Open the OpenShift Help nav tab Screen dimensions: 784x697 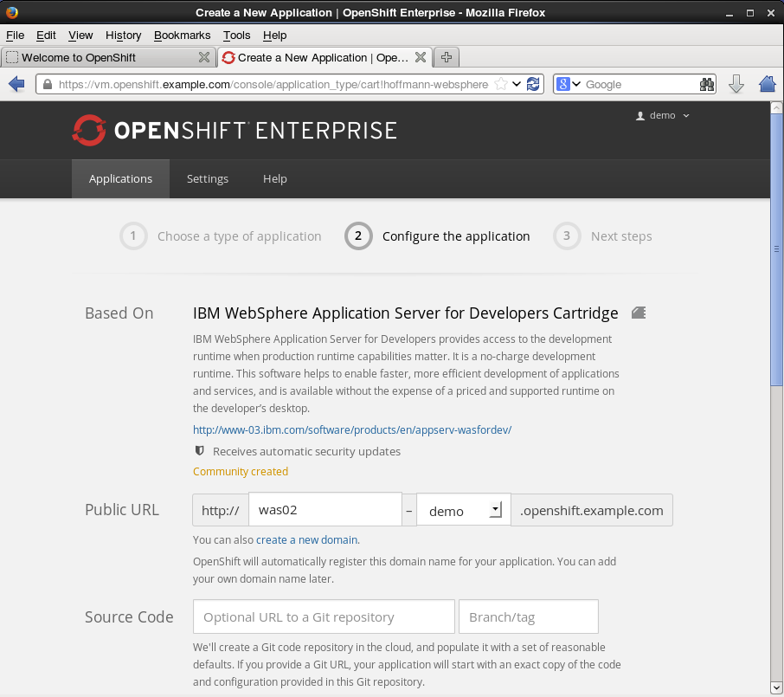275,178
